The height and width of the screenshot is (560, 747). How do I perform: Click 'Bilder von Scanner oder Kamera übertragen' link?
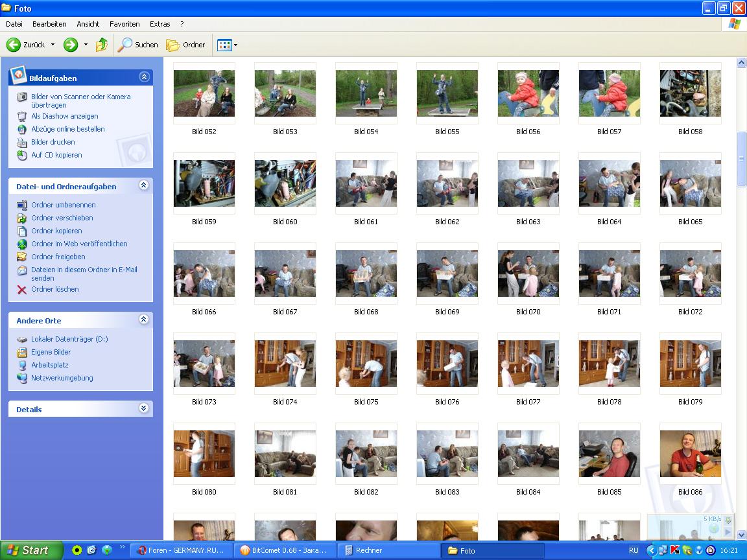(x=80, y=100)
